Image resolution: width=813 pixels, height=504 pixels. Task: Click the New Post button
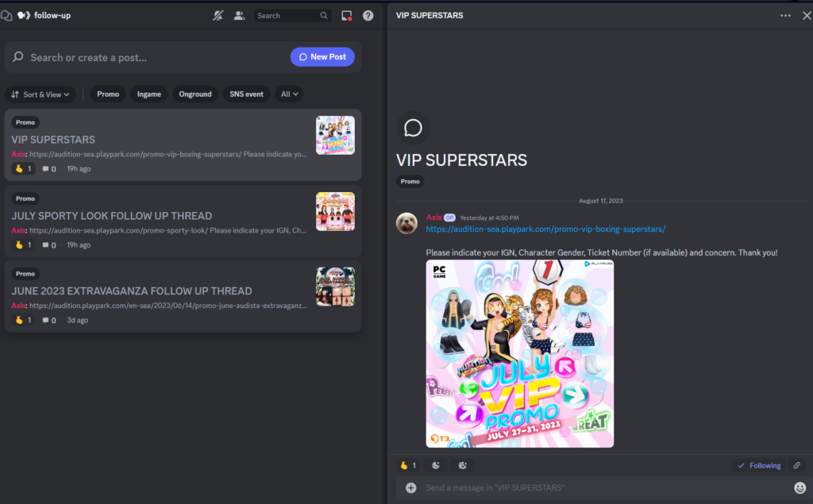[322, 57]
